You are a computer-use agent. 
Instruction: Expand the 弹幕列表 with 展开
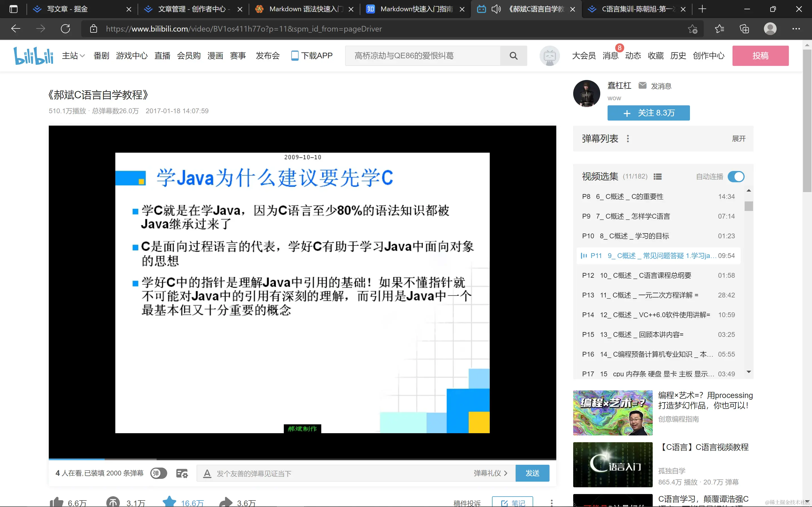(738, 139)
